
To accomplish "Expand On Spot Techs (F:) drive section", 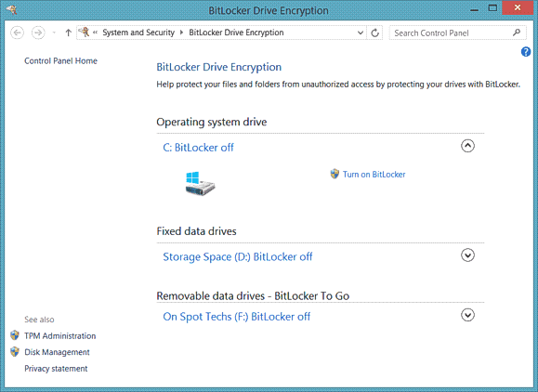I will (467, 315).
